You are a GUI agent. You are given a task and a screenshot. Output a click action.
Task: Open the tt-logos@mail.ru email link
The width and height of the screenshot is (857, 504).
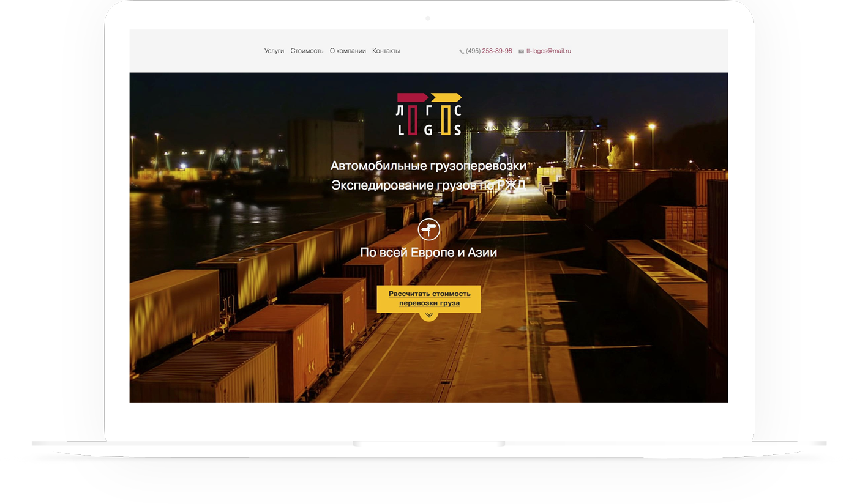548,51
